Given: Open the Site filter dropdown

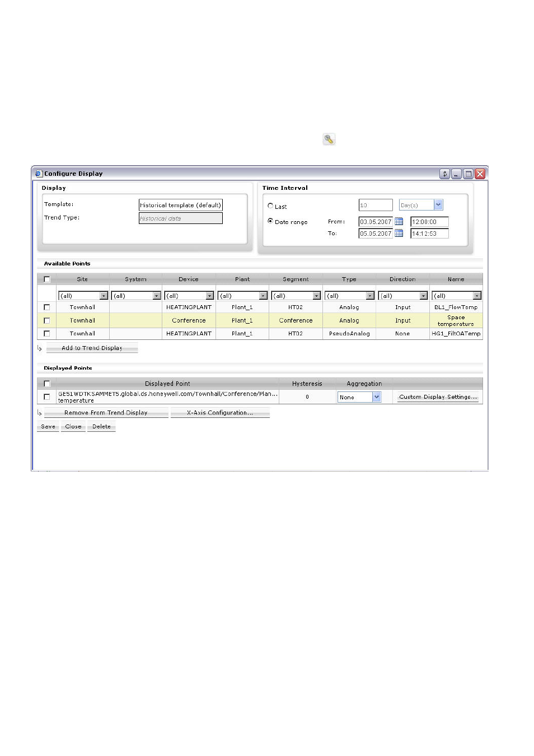Looking at the screenshot, I should [83, 296].
